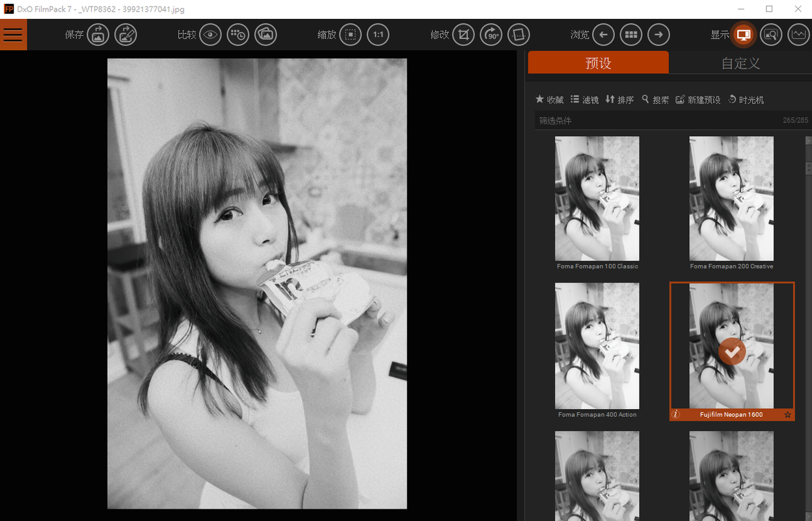This screenshot has width=812, height=521.
Task: Toggle the loupe preview display icon
Action: (771, 35)
